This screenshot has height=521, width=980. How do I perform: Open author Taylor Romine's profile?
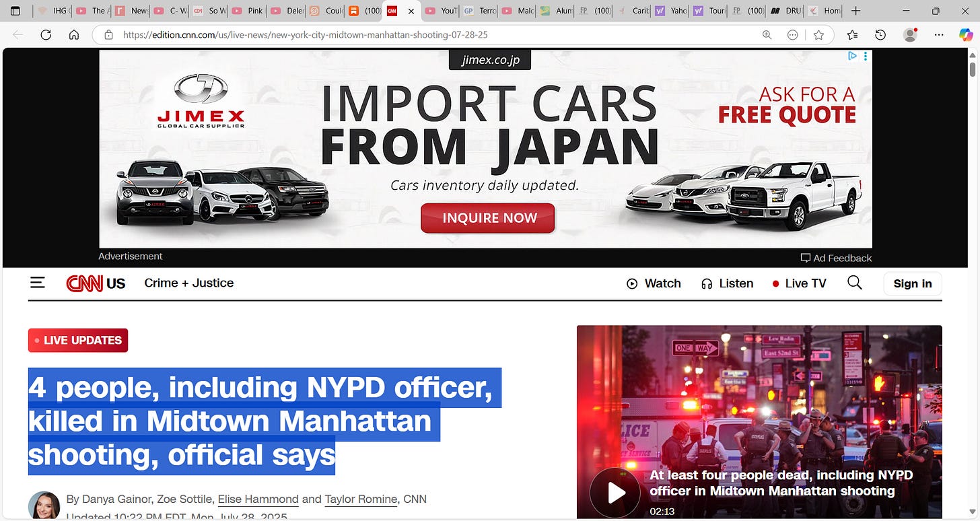361,499
